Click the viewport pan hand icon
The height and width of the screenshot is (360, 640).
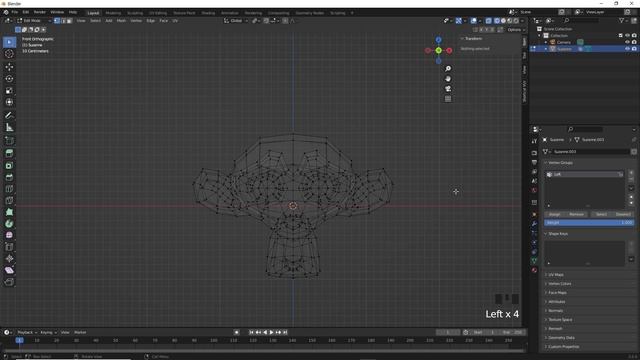[448, 79]
